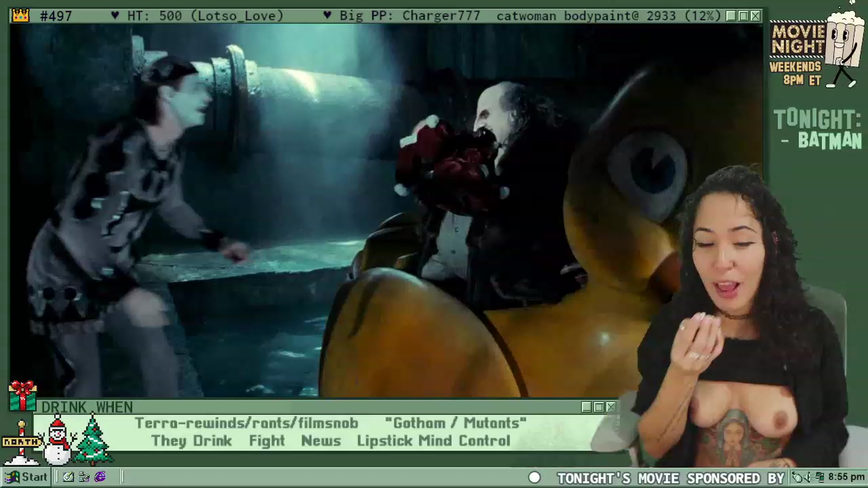Click the Start button on the taskbar

click(26, 477)
